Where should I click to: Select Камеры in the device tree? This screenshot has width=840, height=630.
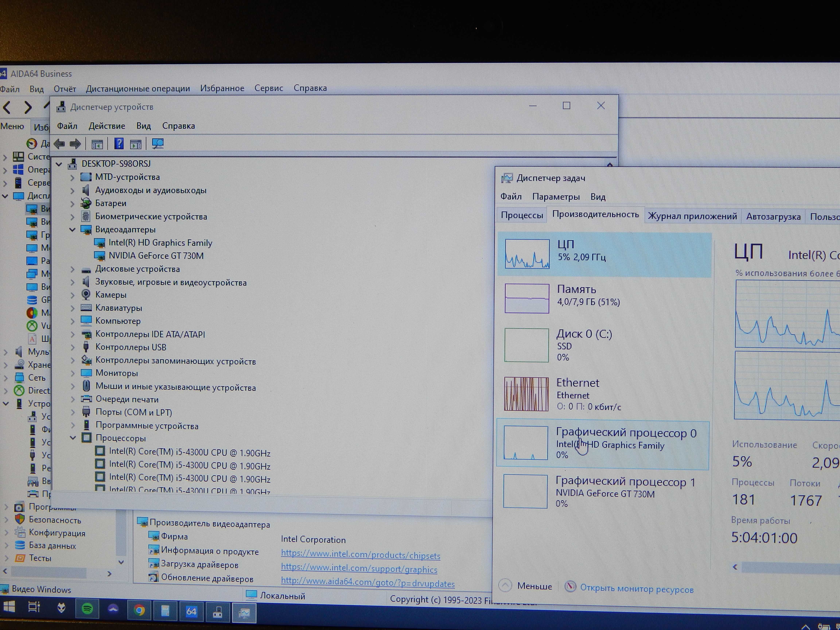coord(110,295)
